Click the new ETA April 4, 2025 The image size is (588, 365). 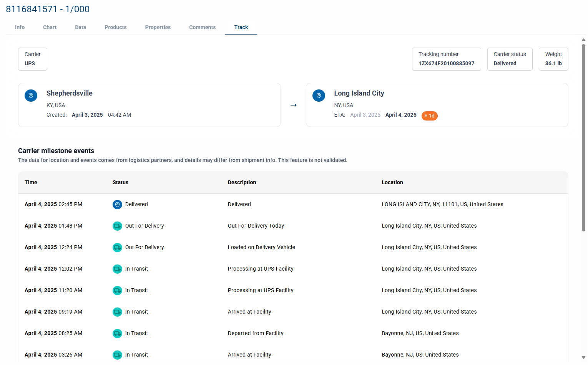[401, 115]
